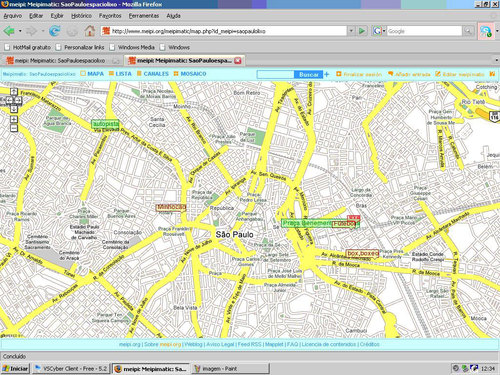The image size is (500, 375).
Task: Click the small red marker above Futebol
Action: [x=354, y=218]
